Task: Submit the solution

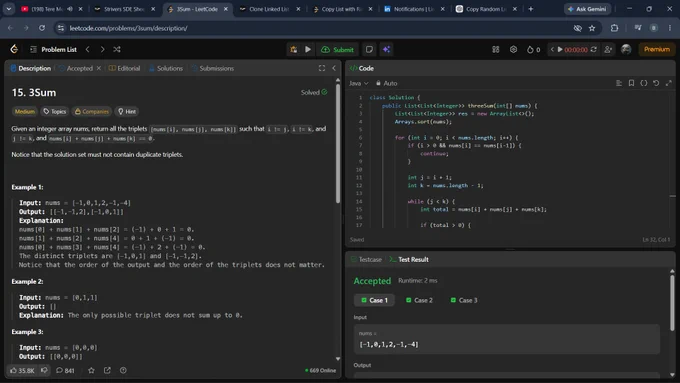Action: point(337,49)
